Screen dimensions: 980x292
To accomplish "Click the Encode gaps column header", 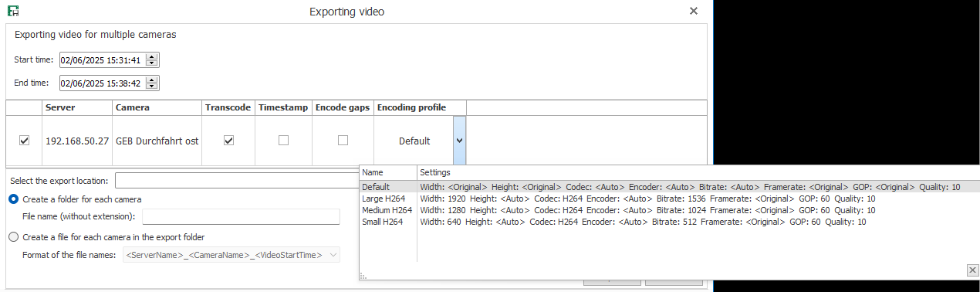I will pos(343,107).
